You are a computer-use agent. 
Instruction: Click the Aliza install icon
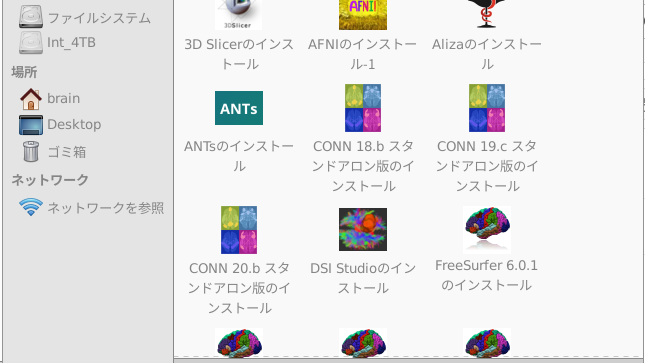[487, 14]
